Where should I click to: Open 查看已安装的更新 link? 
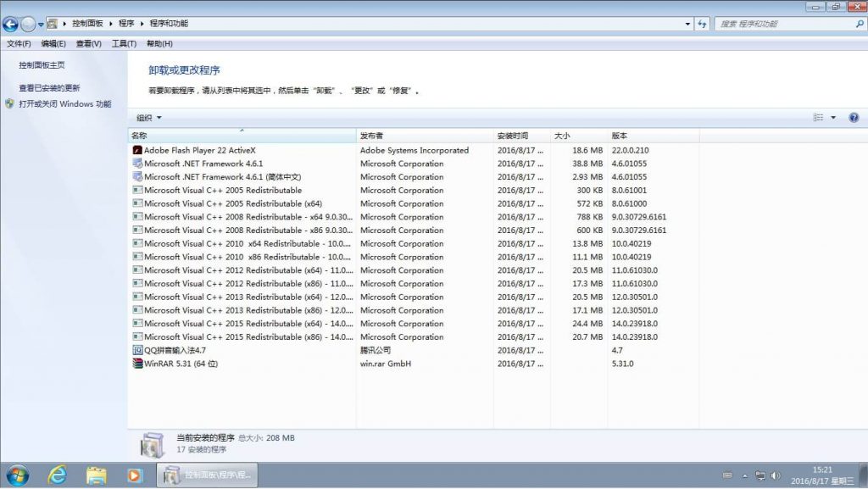[49, 88]
